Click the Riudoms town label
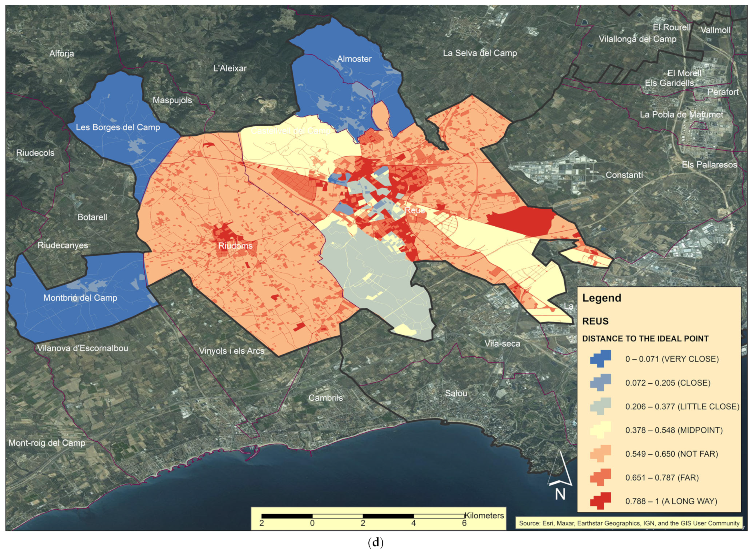The width and height of the screenshot is (756, 553). (x=235, y=246)
